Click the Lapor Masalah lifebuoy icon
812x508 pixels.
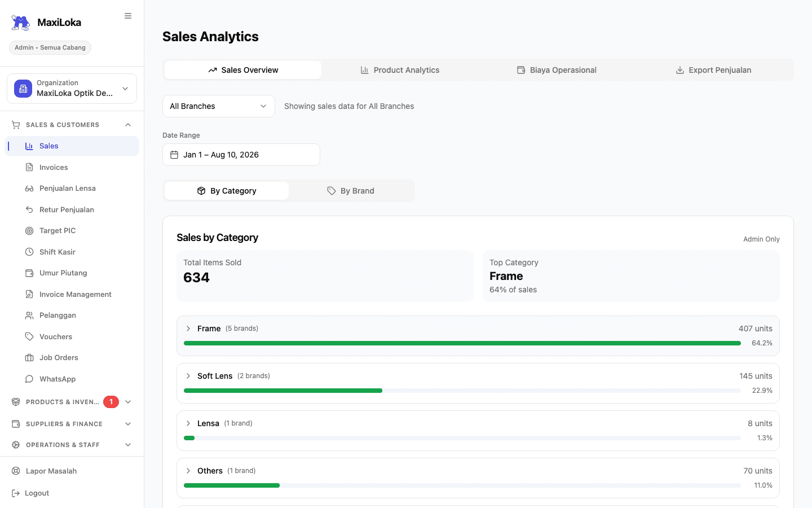(x=16, y=471)
